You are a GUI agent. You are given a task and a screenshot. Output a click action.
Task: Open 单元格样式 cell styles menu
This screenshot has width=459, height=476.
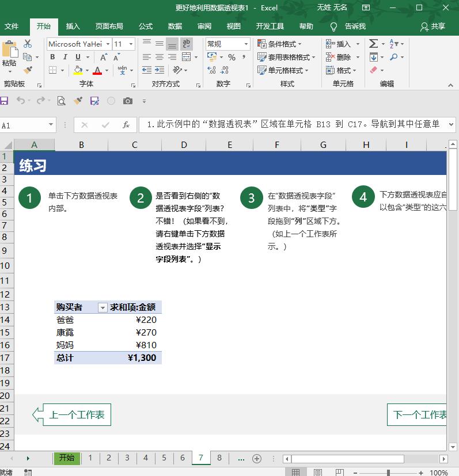pyautogui.click(x=283, y=70)
